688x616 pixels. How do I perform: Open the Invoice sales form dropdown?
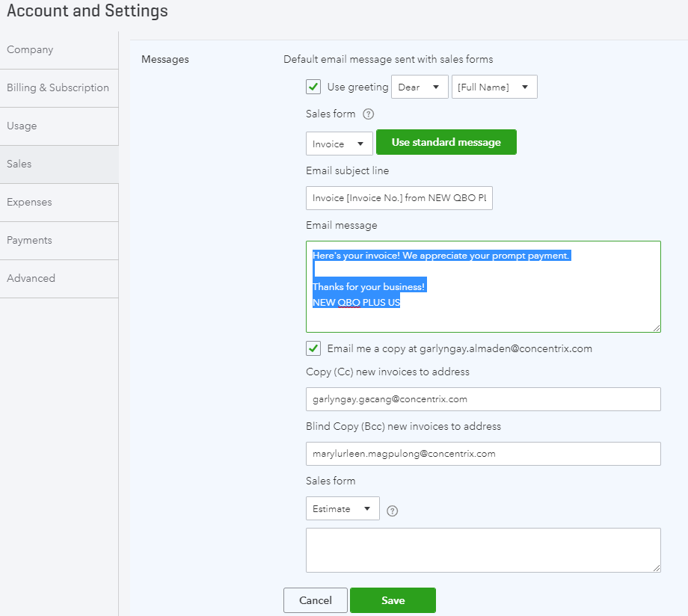click(339, 144)
